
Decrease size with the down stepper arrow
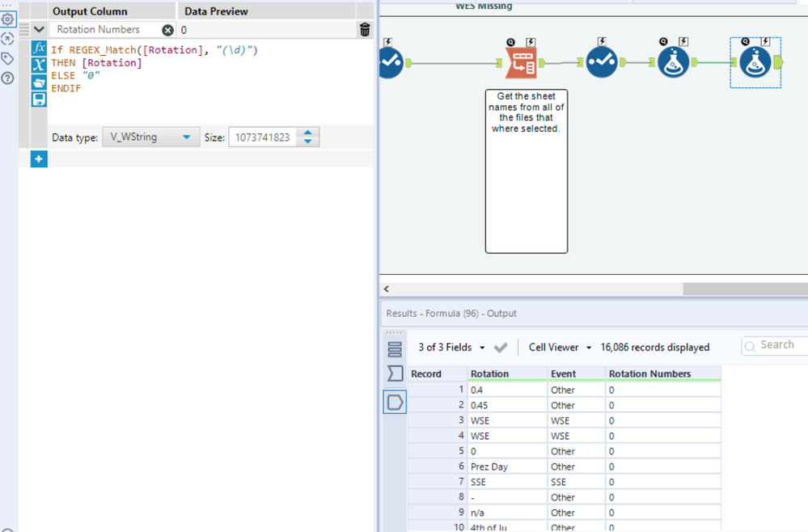pyautogui.click(x=307, y=141)
